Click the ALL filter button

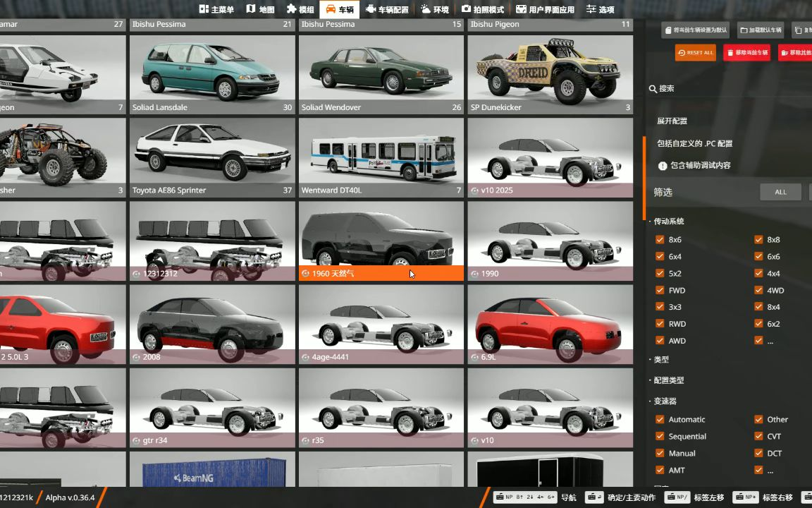(780, 192)
